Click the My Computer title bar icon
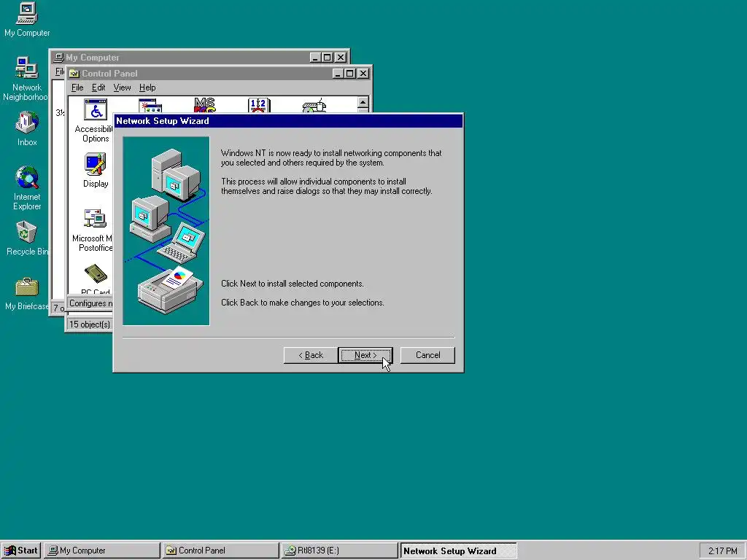Viewport: 747px width, 560px height. [58, 57]
